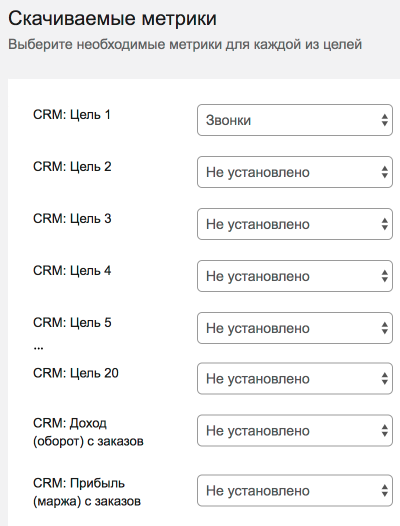Viewport: 400px width, 526px height.
Task: Click the Скачиваемые метрики heading
Action: [112, 18]
